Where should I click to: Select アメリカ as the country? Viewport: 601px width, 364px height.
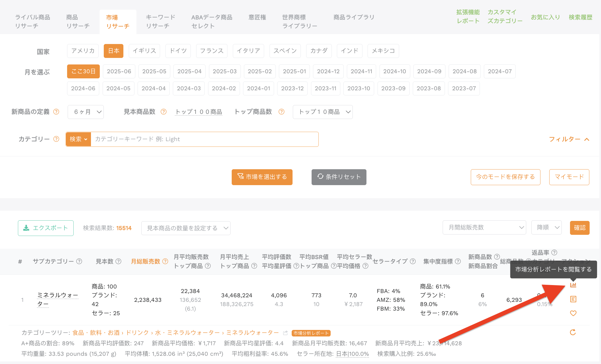click(83, 51)
